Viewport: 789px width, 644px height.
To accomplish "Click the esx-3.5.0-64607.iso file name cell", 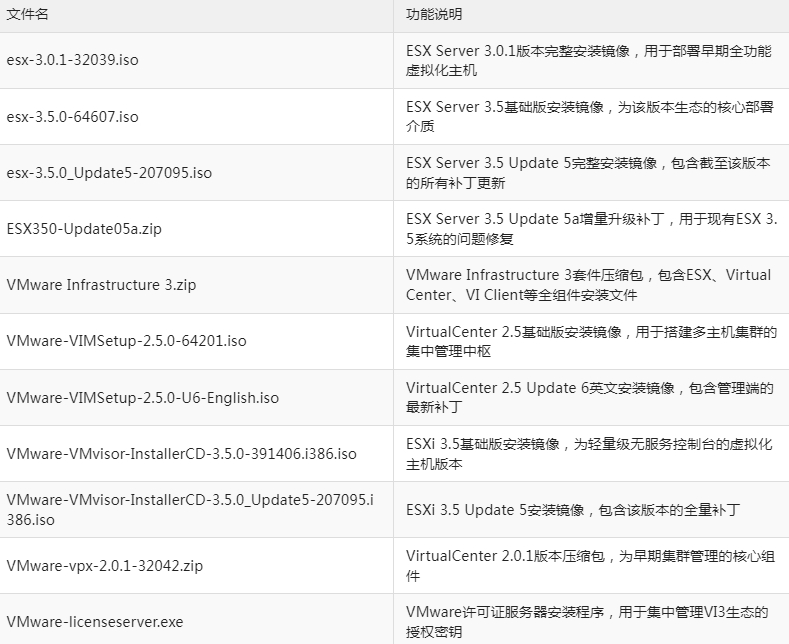I will 72,117.
